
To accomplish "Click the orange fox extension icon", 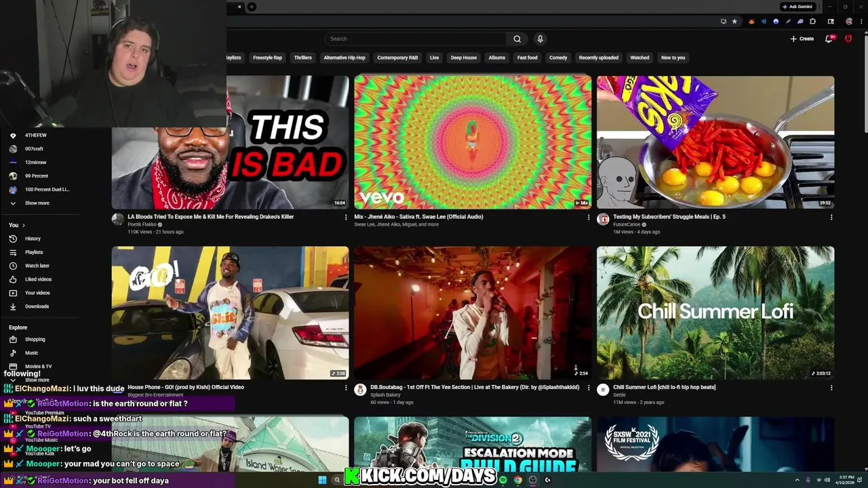I will (751, 22).
